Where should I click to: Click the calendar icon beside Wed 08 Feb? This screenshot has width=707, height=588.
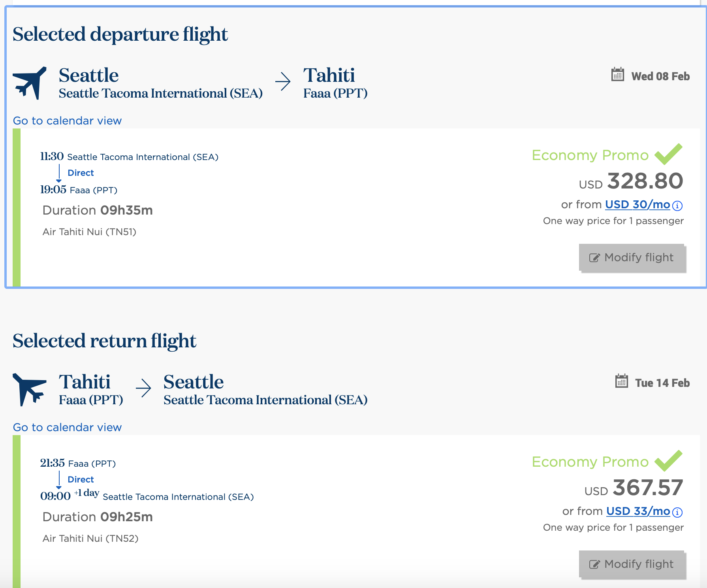pos(617,75)
